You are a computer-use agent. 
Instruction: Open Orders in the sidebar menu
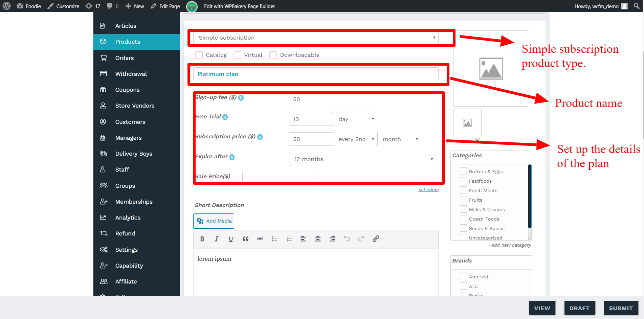tap(125, 58)
